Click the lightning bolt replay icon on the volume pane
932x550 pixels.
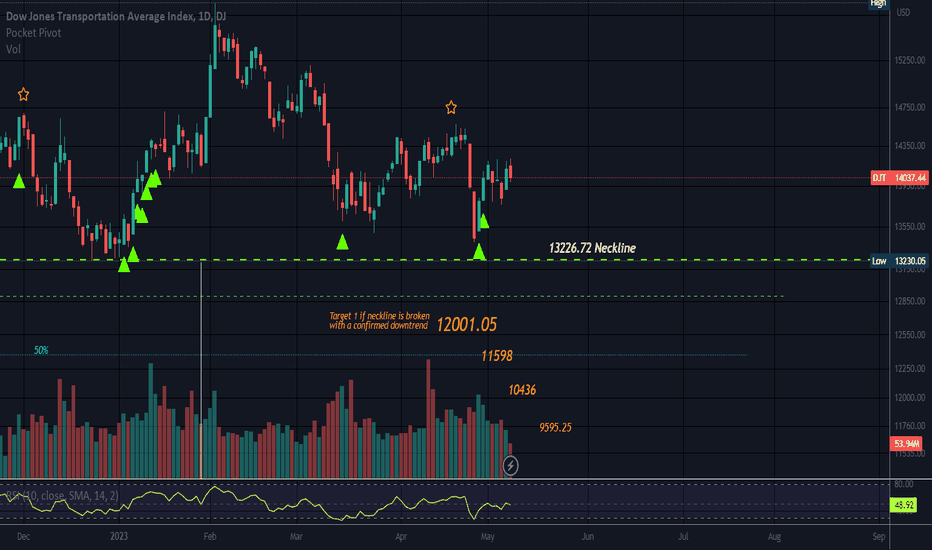[x=510, y=466]
